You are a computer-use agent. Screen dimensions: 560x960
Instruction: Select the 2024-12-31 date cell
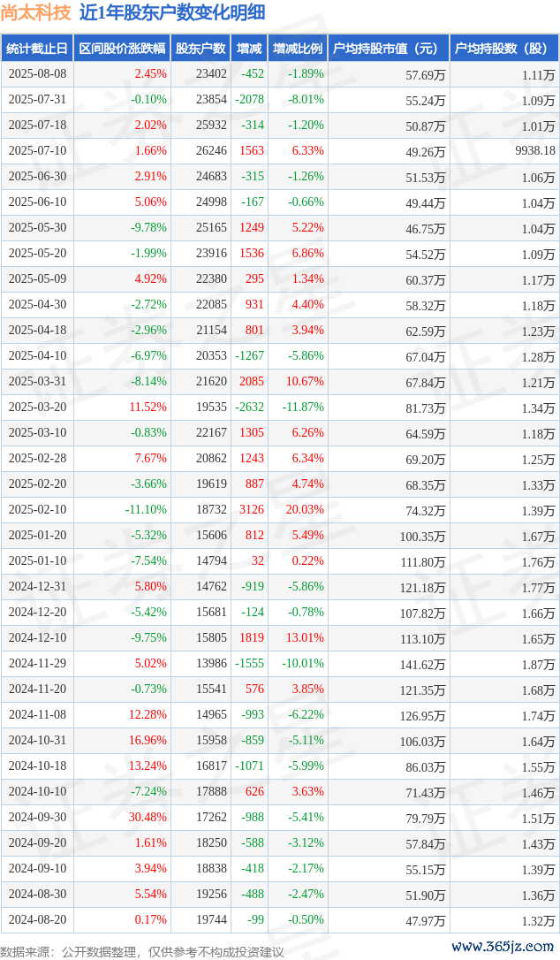pyautogui.click(x=37, y=587)
